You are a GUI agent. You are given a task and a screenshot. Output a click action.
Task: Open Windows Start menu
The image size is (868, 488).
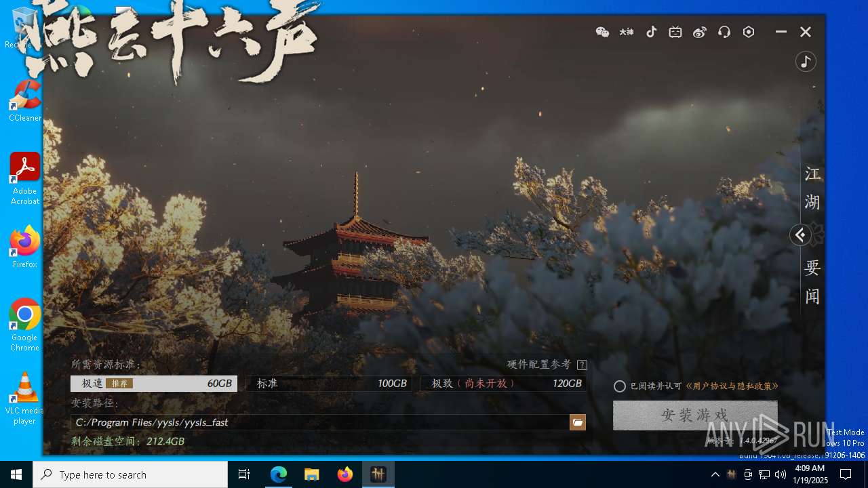[16, 474]
